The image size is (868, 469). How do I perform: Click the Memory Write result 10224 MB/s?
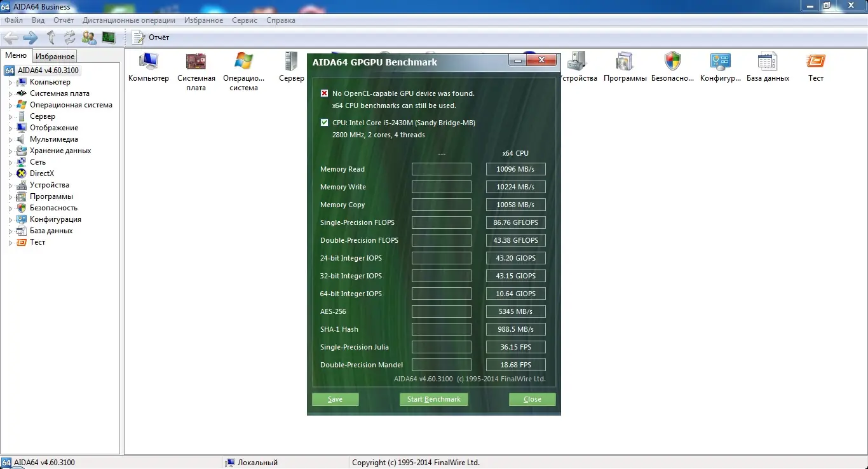(516, 187)
